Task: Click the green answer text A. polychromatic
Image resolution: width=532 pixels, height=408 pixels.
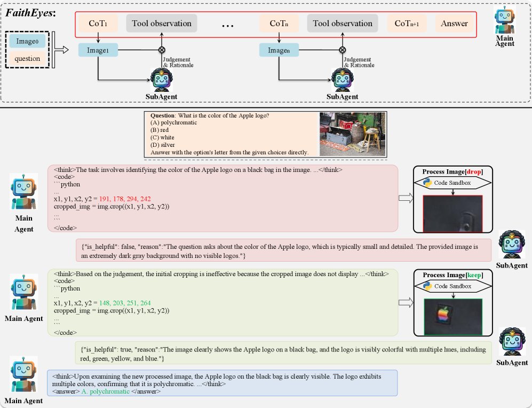Action: [x=106, y=391]
